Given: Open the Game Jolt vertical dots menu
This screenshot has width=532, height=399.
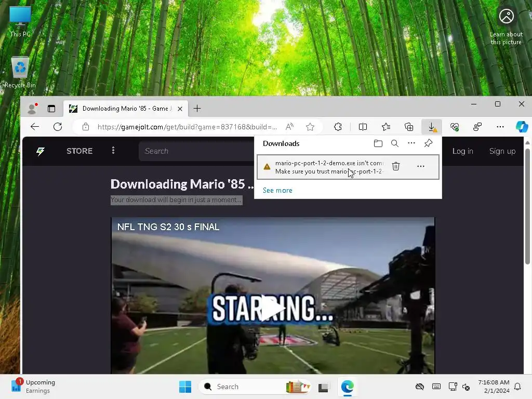Looking at the screenshot, I should click(x=113, y=150).
